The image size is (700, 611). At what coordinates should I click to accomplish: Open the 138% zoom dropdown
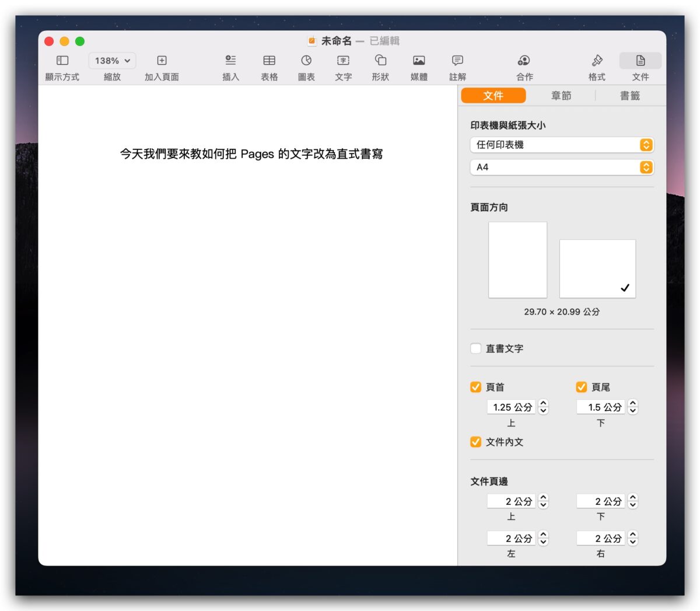[112, 61]
